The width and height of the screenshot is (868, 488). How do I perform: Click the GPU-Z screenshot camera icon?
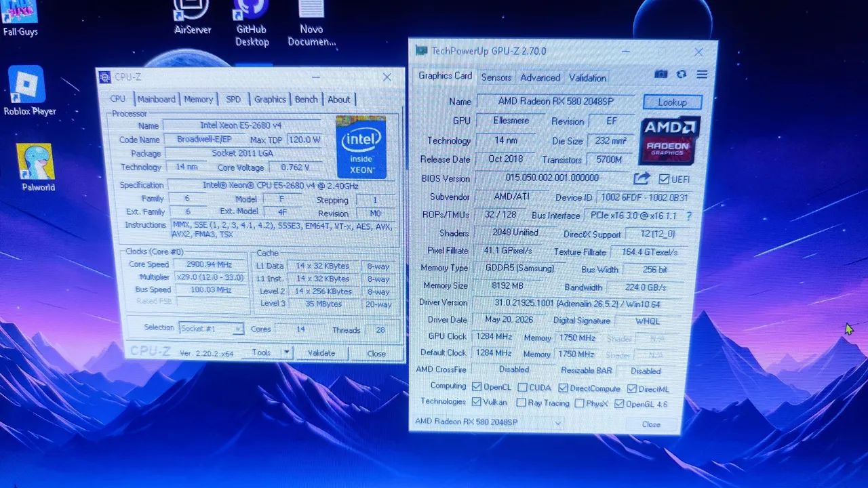click(x=660, y=74)
